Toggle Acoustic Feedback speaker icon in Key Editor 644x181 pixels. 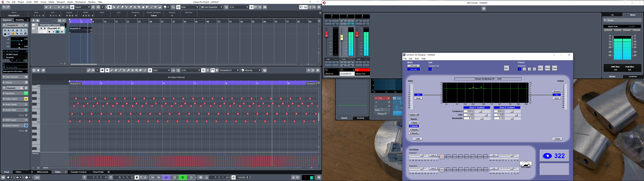click(x=102, y=71)
